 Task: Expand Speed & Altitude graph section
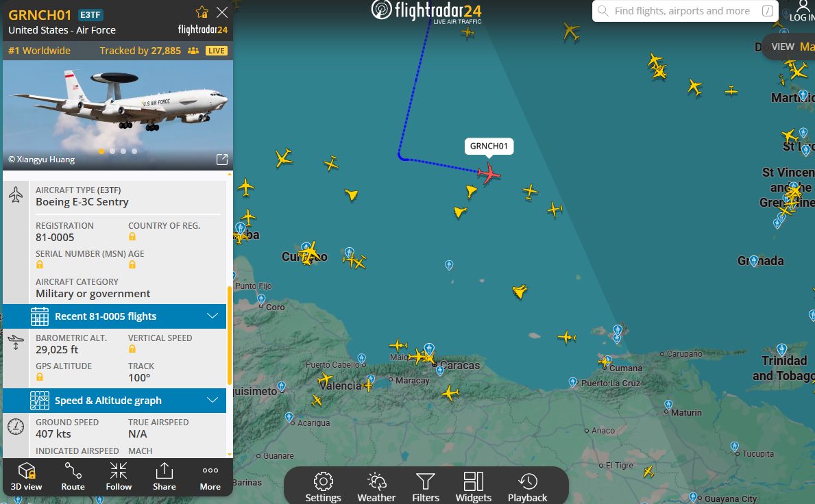tap(114, 400)
